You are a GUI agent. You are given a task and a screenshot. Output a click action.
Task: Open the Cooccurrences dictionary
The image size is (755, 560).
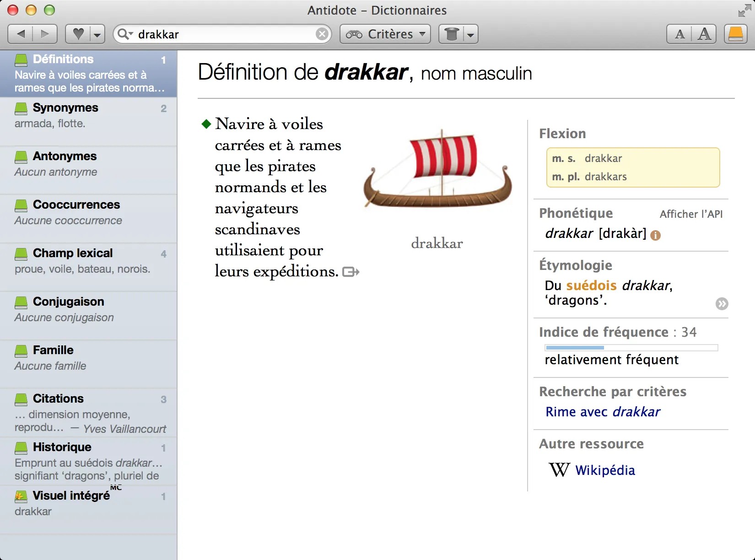88,219
